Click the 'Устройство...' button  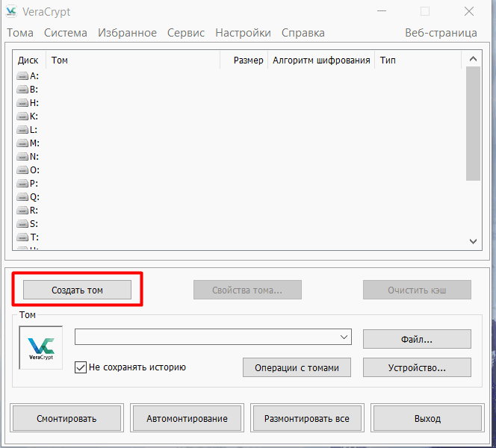click(x=417, y=367)
